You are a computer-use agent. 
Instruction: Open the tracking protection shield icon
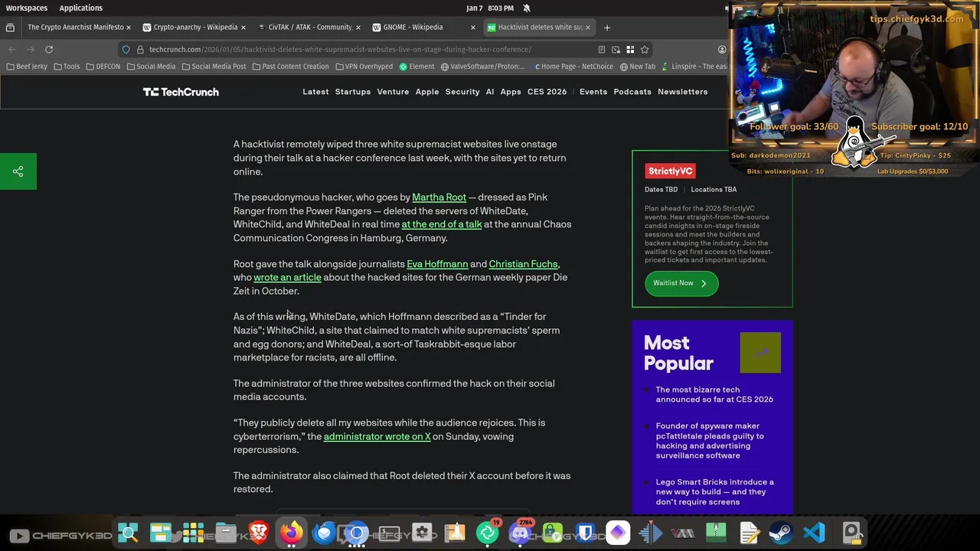(126, 50)
